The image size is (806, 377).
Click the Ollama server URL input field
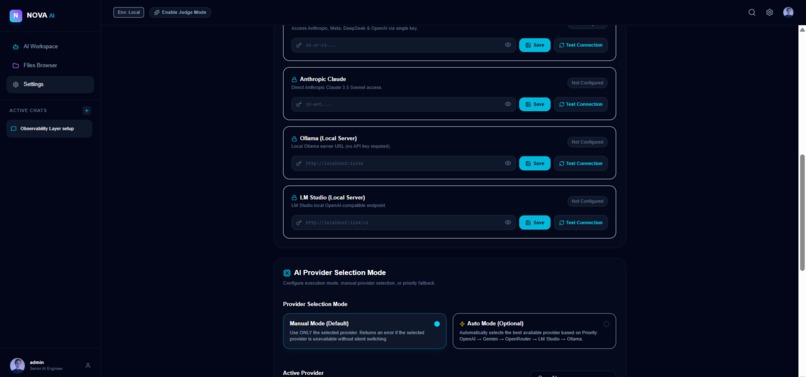pos(404,163)
